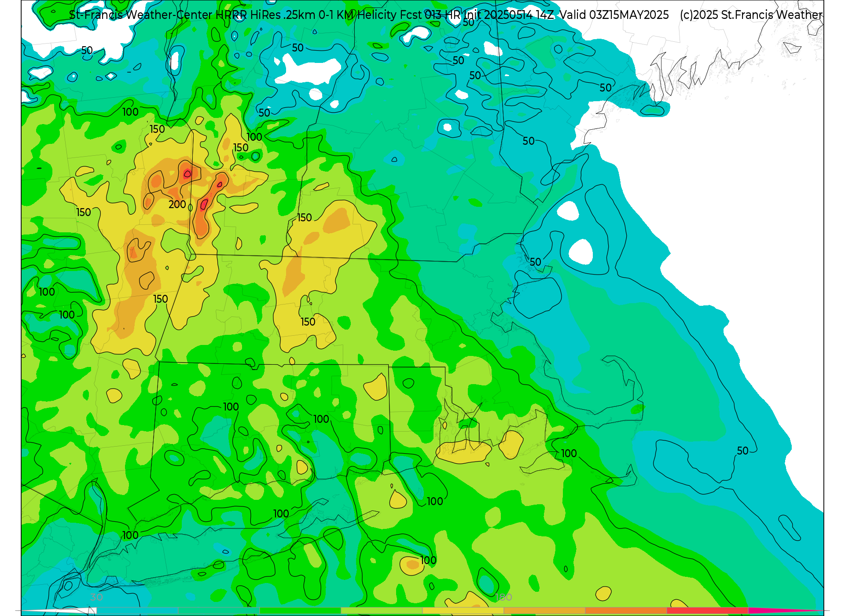This screenshot has height=616, width=845.
Task: Click '0-1 KM Helicity' in the title
Action: click(x=357, y=15)
